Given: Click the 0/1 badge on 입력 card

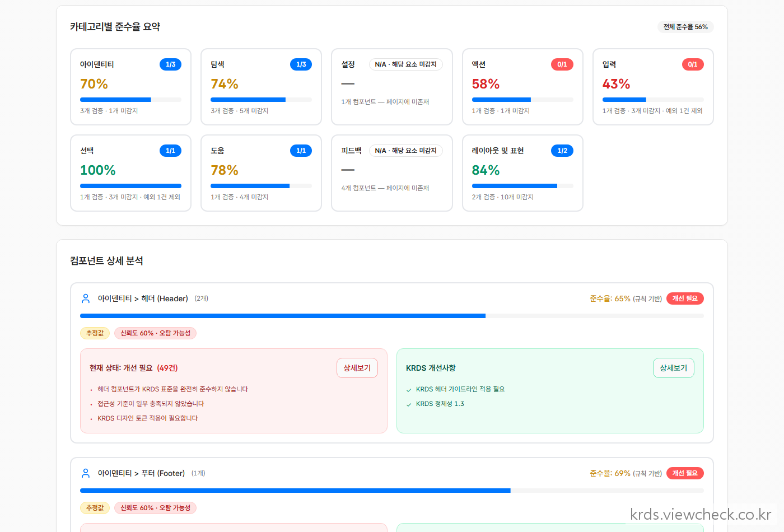Looking at the screenshot, I should pos(693,64).
